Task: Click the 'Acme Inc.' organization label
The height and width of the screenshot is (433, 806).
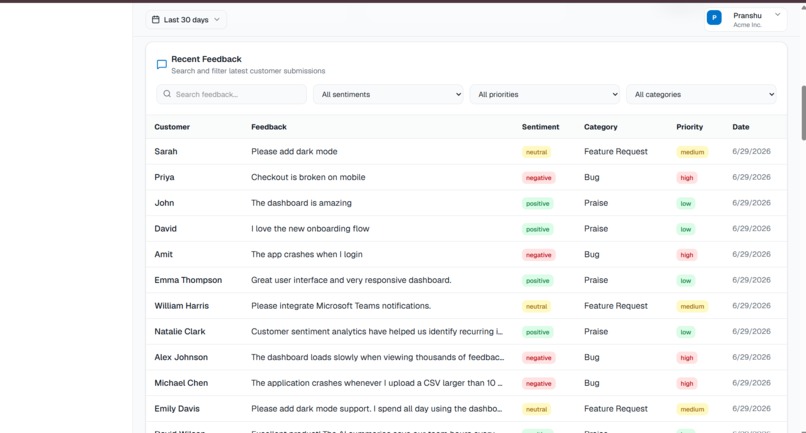Action: [x=747, y=25]
